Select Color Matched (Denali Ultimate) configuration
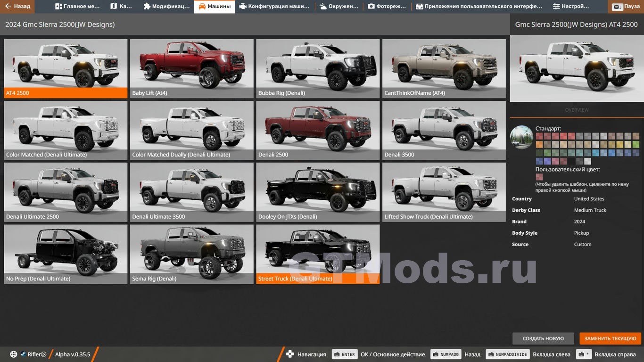The width and height of the screenshot is (644, 362). (x=66, y=130)
